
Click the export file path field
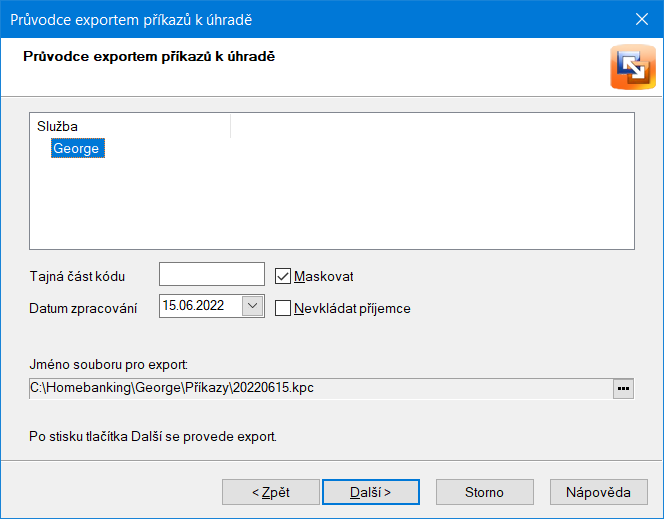320,388
